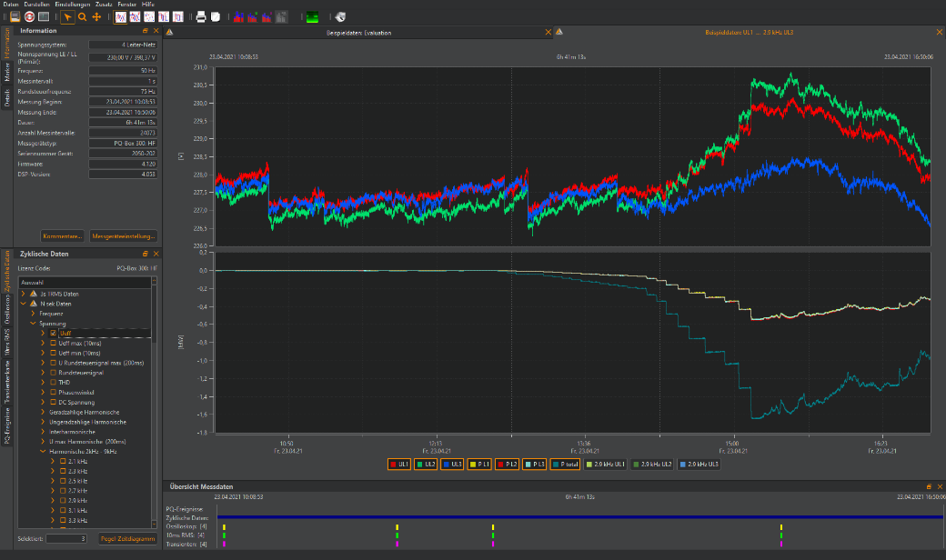This screenshot has height=560, width=946.
Task: Click the red lifebuoy toolbar icon
Action: click(x=29, y=17)
